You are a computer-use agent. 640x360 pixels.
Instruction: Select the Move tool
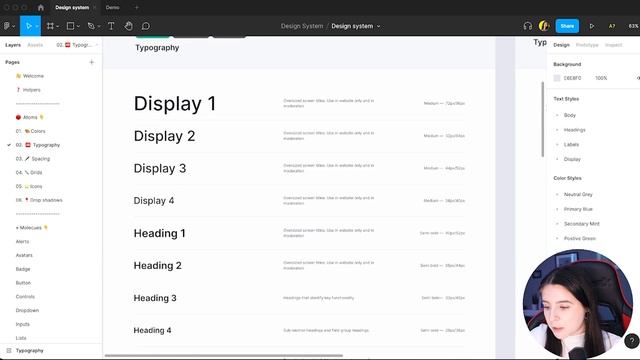click(x=29, y=26)
